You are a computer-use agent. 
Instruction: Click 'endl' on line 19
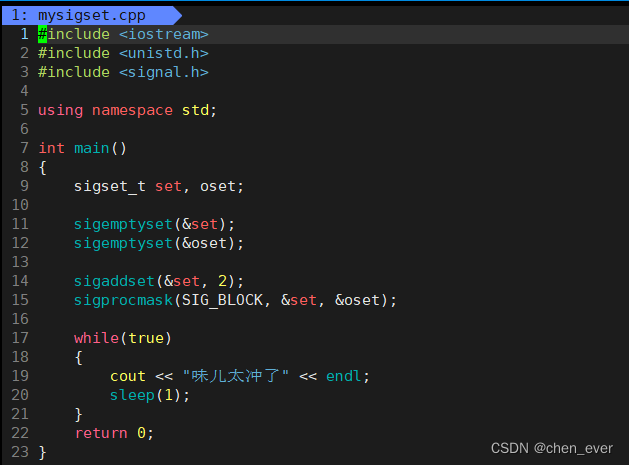pos(343,376)
